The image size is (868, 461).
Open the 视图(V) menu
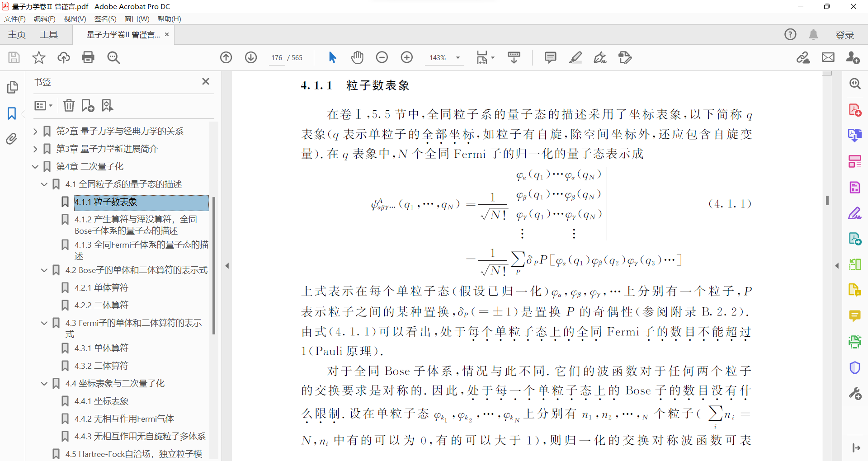[75, 19]
